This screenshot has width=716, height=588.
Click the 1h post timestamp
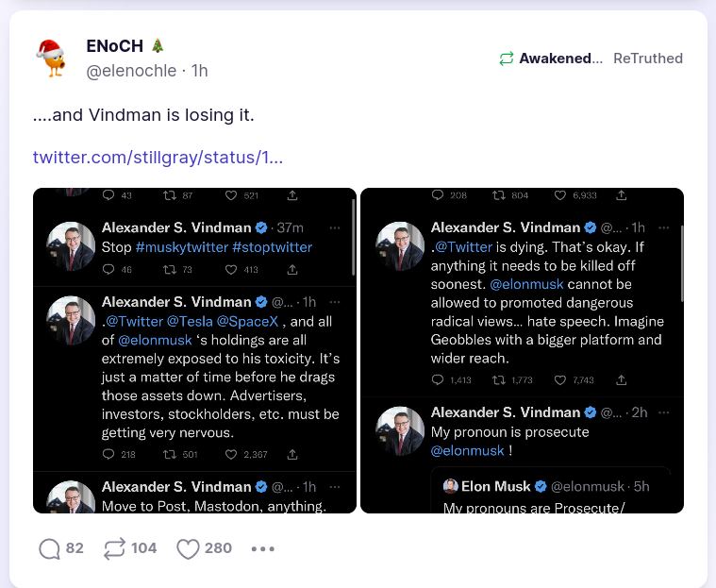[199, 71]
